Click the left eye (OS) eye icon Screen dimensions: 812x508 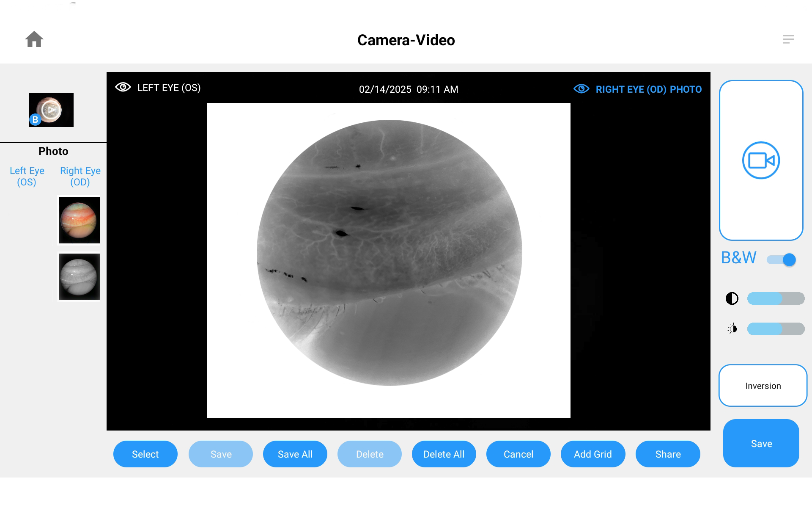coord(123,87)
